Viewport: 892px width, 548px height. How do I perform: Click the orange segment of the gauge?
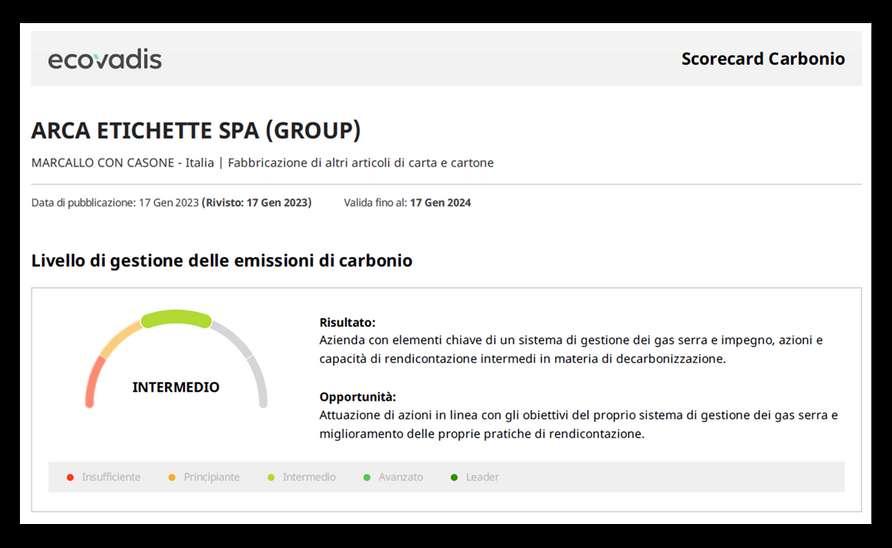pyautogui.click(x=121, y=338)
